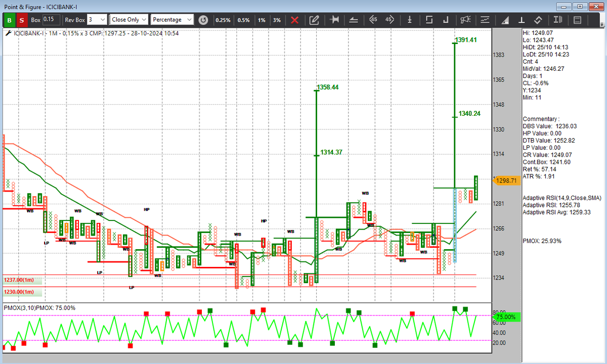607x364 pixels.
Task: Click the filled triangle tool icon
Action: pos(505,20)
